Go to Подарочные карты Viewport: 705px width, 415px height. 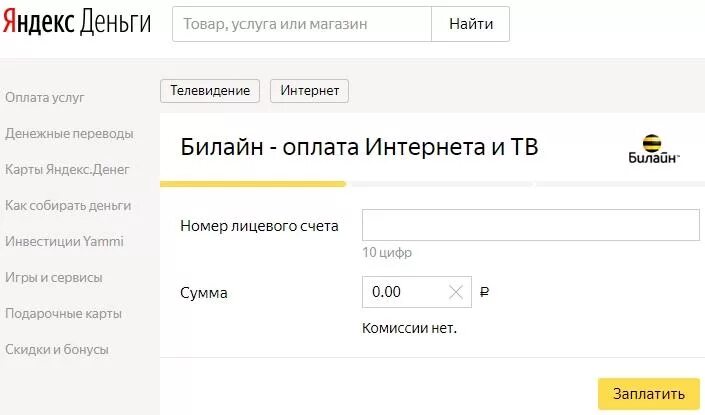click(63, 313)
